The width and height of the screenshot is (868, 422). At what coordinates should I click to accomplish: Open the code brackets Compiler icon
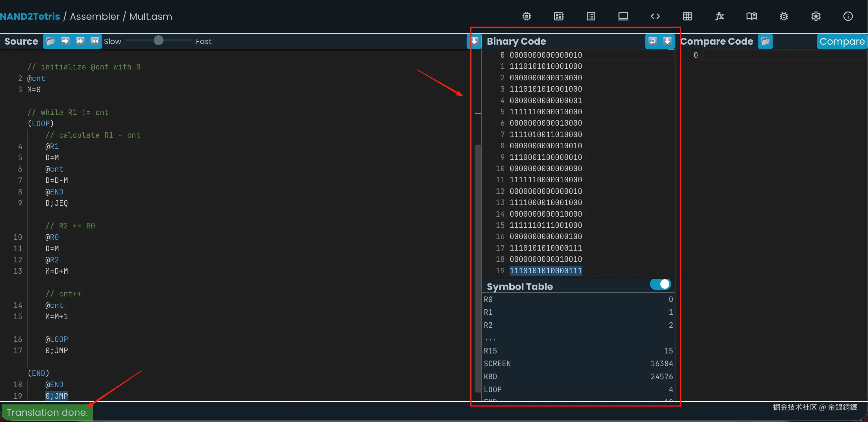click(x=655, y=16)
